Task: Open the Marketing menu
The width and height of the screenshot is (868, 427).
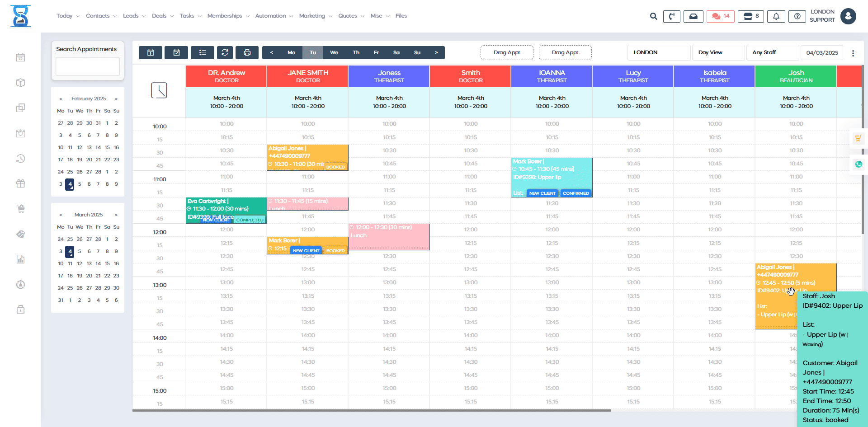Action: tap(312, 16)
